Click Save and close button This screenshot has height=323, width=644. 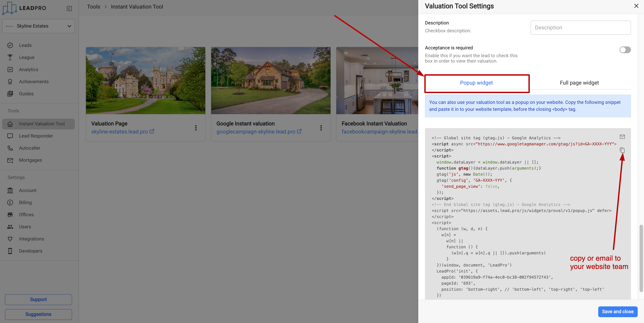click(x=618, y=312)
